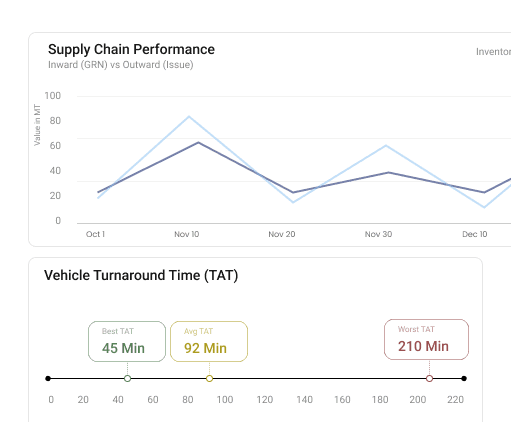Click the Avg TAT 92 Min card
This screenshot has width=511, height=422.
pyautogui.click(x=209, y=341)
